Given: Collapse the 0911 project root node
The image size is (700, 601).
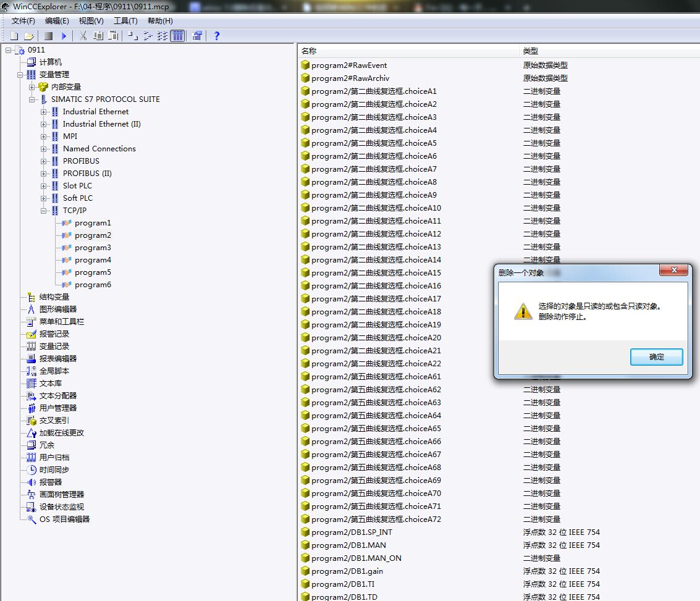Looking at the screenshot, I should 8,51.
